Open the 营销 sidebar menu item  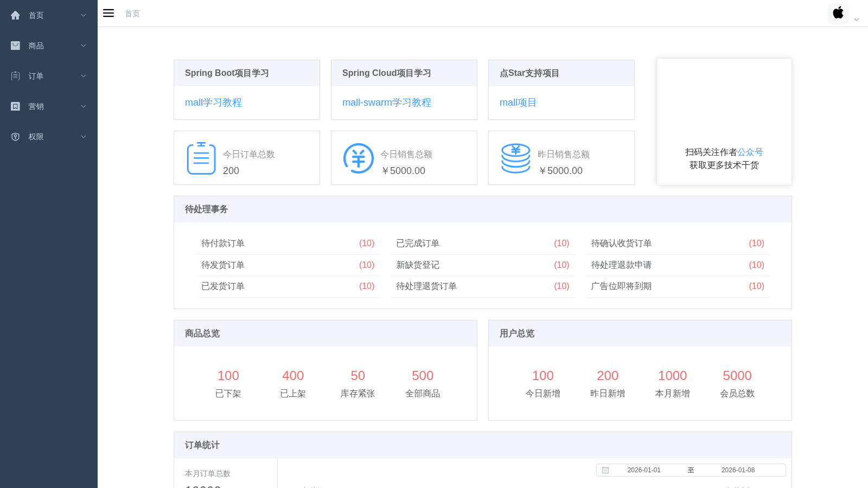pyautogui.click(x=49, y=106)
